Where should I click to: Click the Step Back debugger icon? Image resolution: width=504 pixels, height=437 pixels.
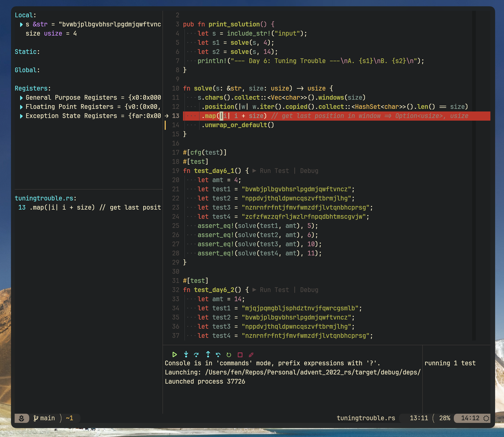coord(218,355)
